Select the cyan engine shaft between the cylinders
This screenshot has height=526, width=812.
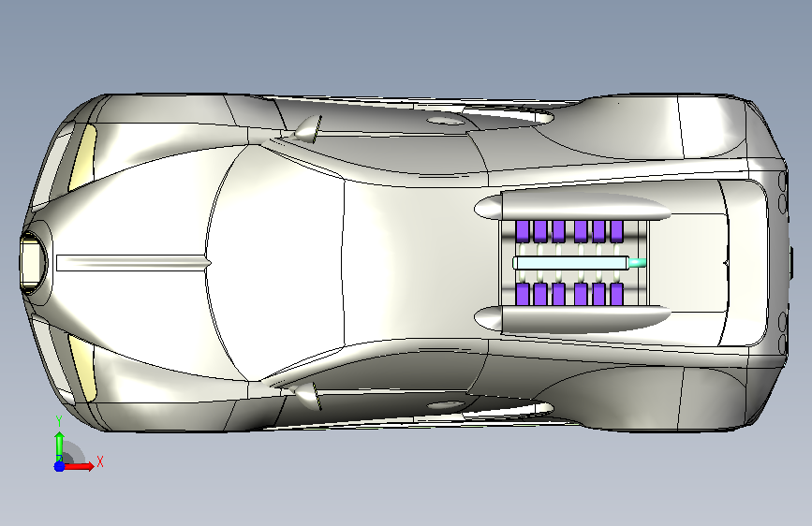click(x=571, y=263)
